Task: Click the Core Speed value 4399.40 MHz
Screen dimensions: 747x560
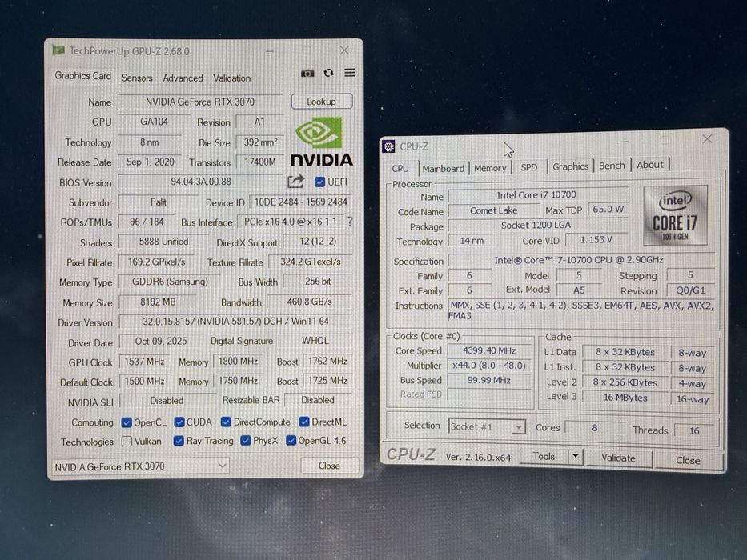Action: (489, 350)
